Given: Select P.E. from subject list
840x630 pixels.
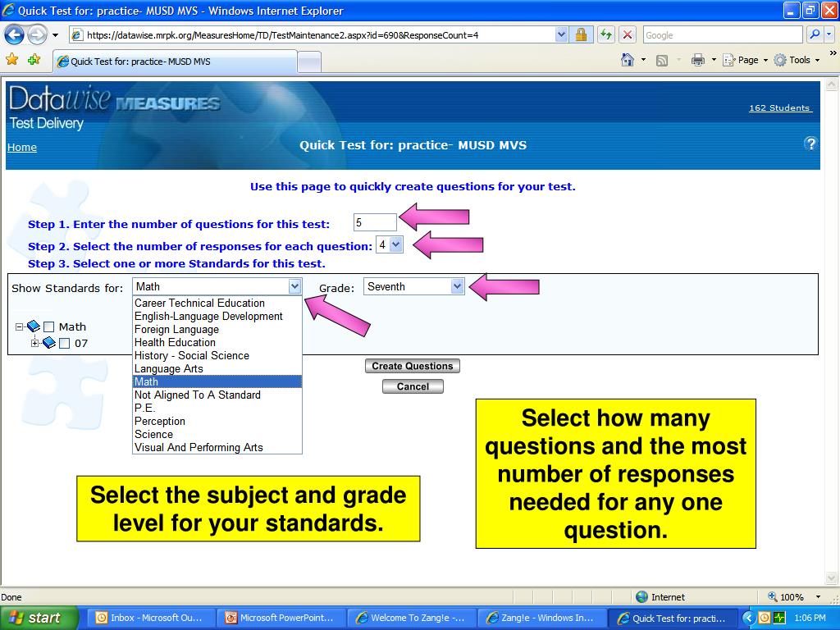Looking at the screenshot, I should tap(217, 409).
